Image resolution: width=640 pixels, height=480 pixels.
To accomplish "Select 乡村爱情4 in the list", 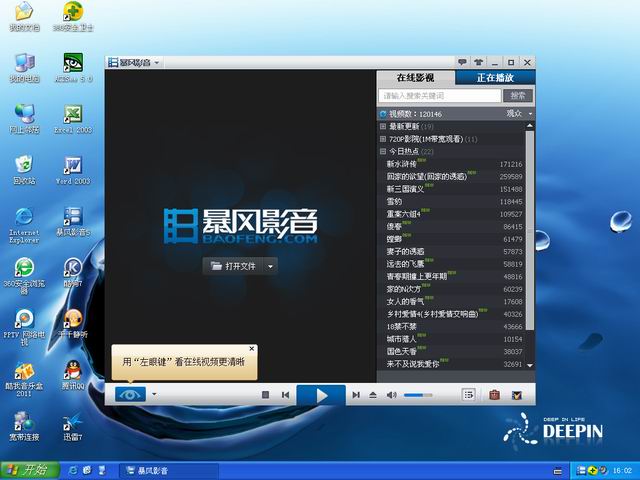I will click(x=452, y=314).
